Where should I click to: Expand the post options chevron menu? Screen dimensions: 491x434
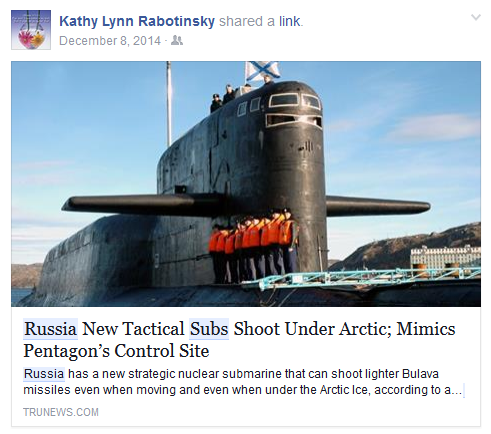[476, 17]
